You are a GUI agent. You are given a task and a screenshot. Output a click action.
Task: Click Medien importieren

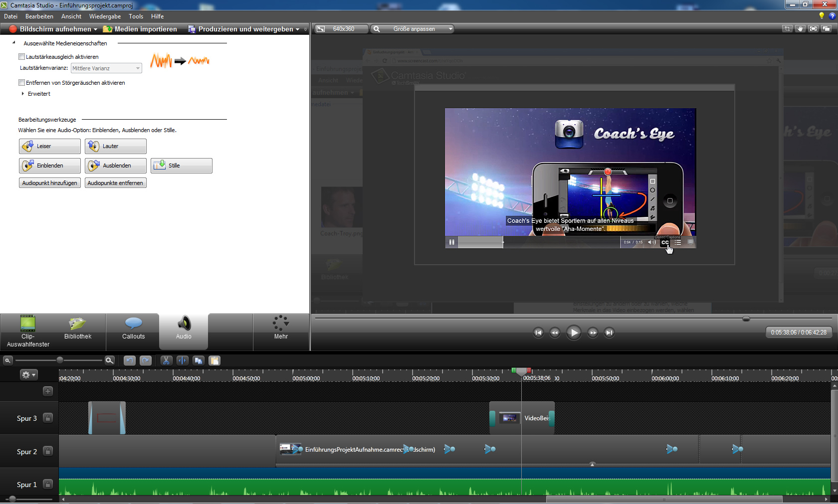140,29
